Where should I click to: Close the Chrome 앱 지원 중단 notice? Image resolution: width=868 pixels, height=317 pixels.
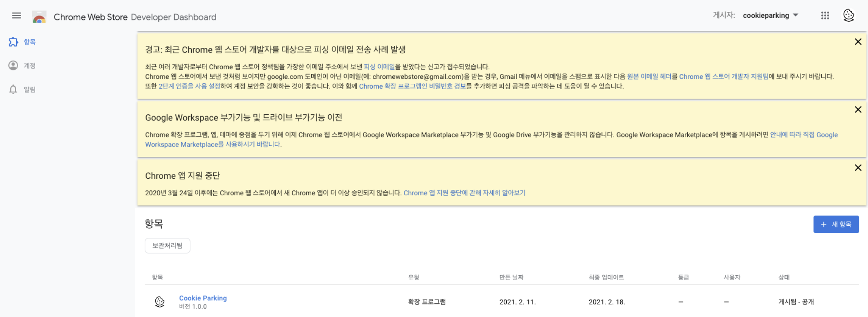point(858,168)
